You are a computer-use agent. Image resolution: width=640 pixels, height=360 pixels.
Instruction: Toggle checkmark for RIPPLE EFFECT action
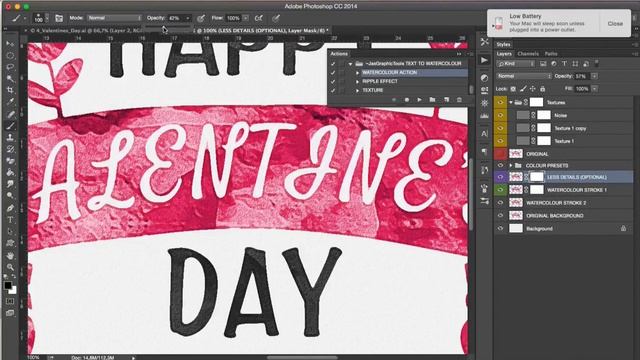tap(333, 81)
